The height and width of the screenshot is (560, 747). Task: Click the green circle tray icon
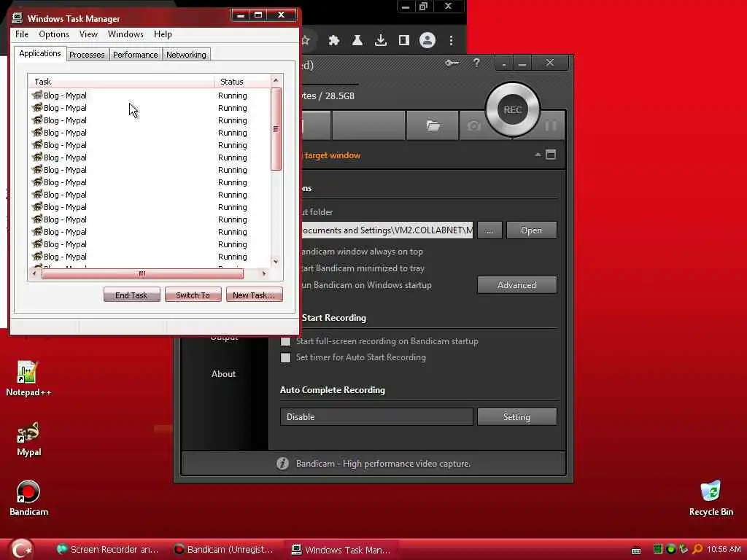[671, 549]
